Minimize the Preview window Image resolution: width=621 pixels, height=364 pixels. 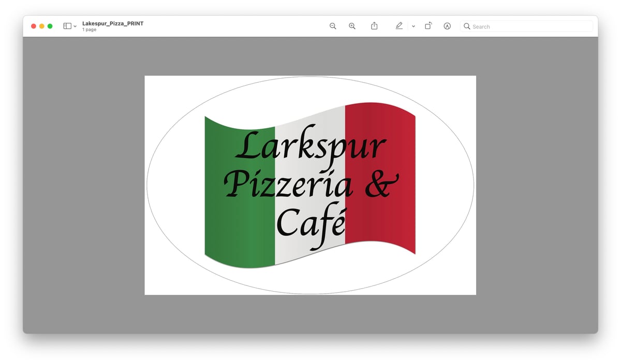point(42,26)
